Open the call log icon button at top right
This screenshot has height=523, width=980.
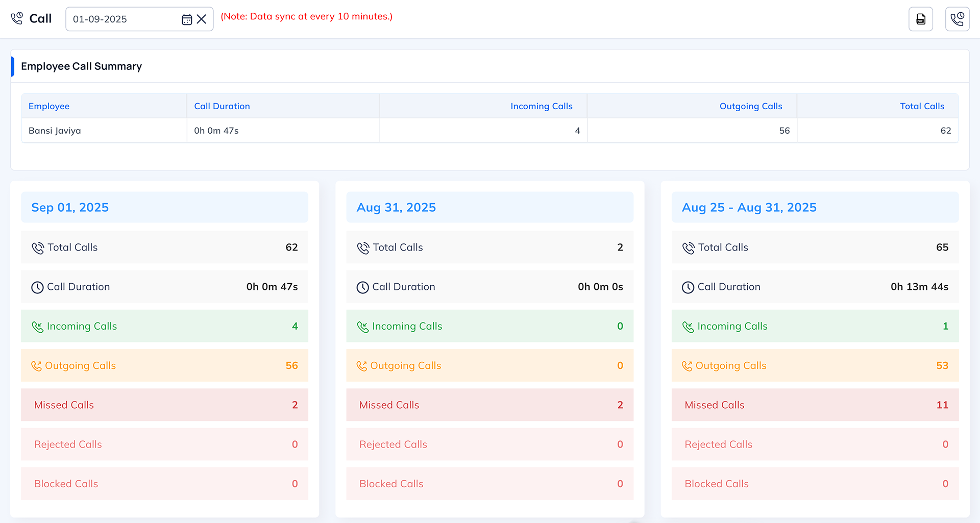click(x=957, y=19)
